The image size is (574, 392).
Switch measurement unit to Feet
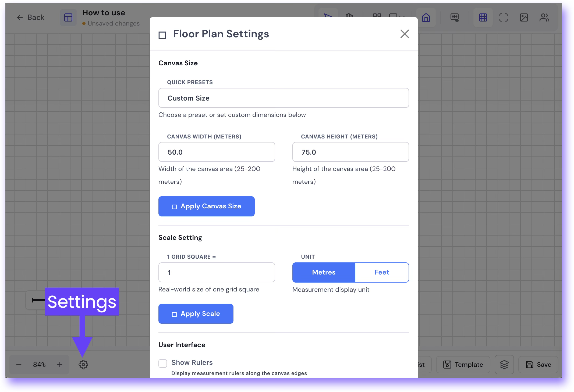coord(382,272)
